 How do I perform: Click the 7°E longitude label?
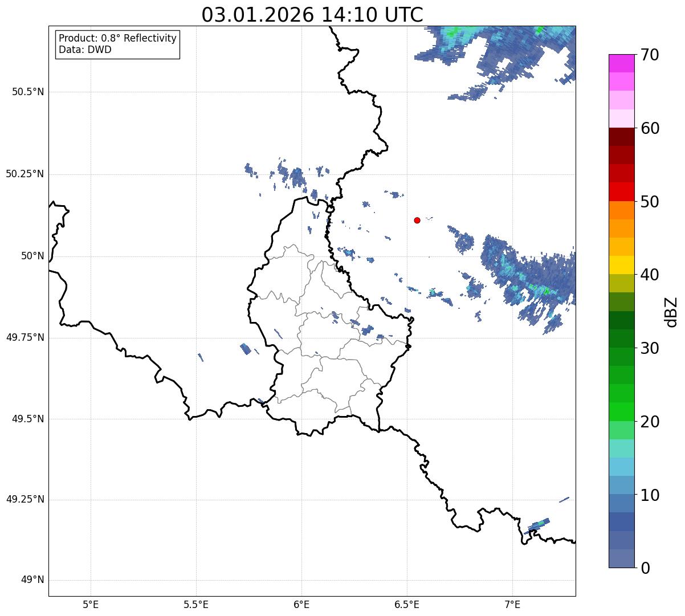coord(512,605)
